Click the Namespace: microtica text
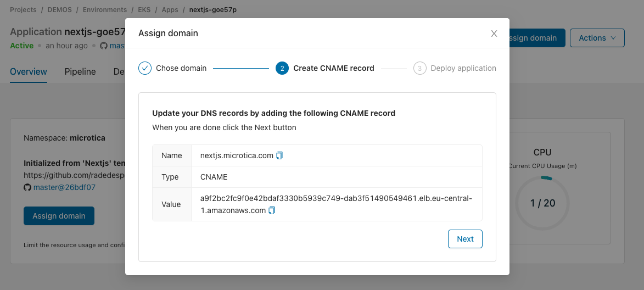This screenshot has width=644, height=290. click(x=64, y=138)
